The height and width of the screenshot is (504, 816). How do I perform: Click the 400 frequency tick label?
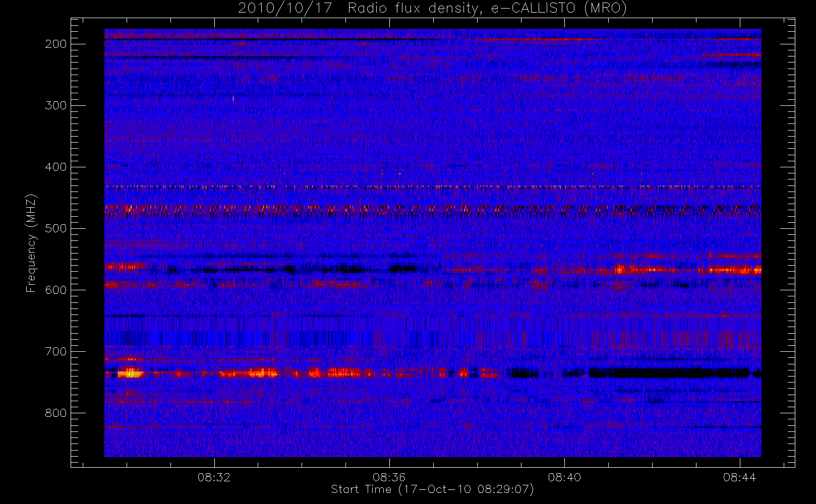(56, 167)
